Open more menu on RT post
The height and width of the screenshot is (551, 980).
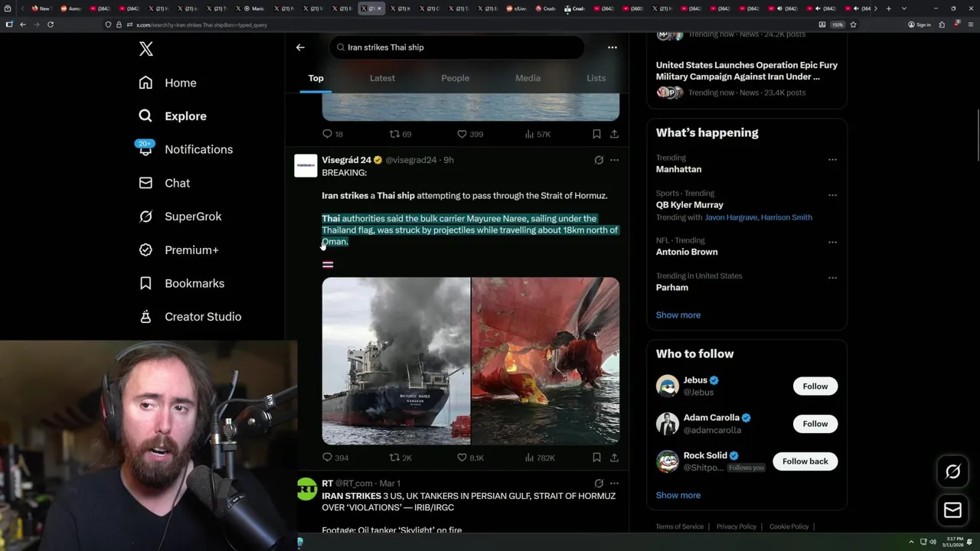pyautogui.click(x=614, y=484)
